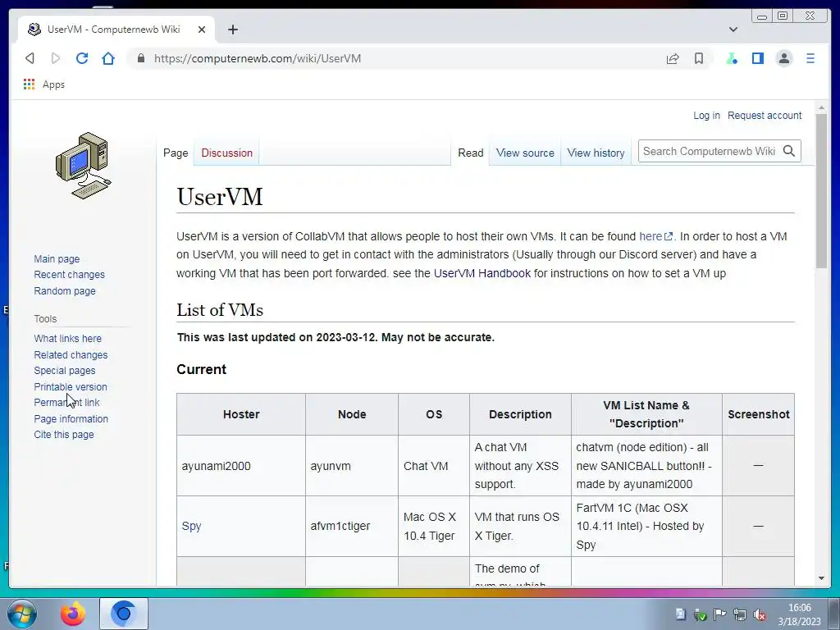Viewport: 840px width, 630px height.
Task: Expand the tab search chevron
Action: pos(733,30)
